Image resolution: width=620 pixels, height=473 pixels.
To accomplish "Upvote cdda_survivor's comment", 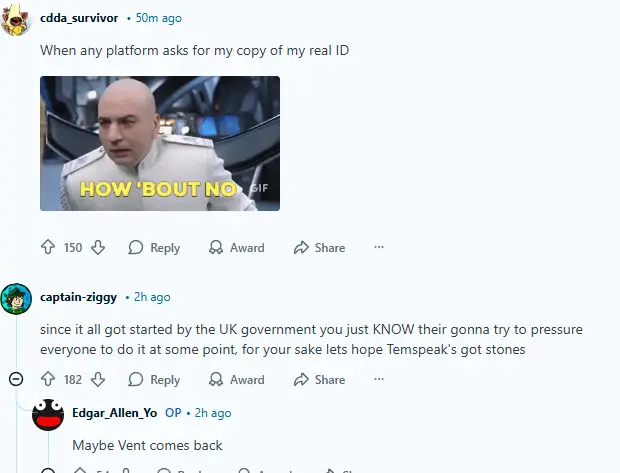I will pyautogui.click(x=48, y=247).
